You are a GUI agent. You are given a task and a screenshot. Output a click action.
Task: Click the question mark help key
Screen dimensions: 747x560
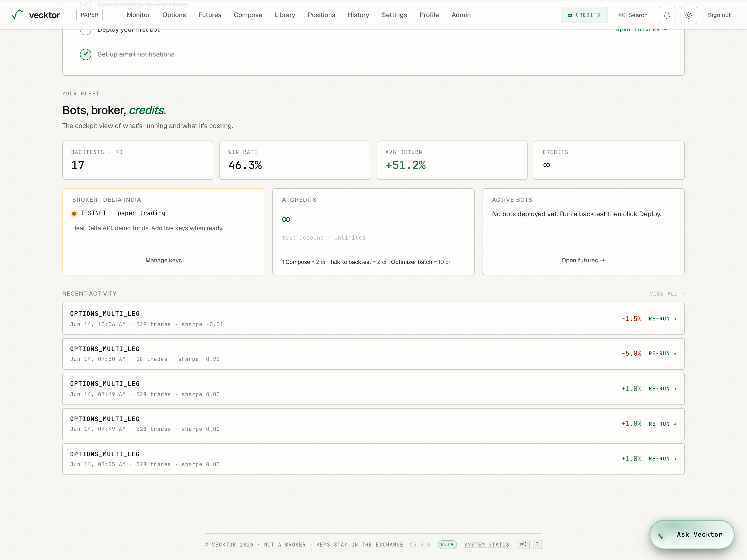point(537,544)
